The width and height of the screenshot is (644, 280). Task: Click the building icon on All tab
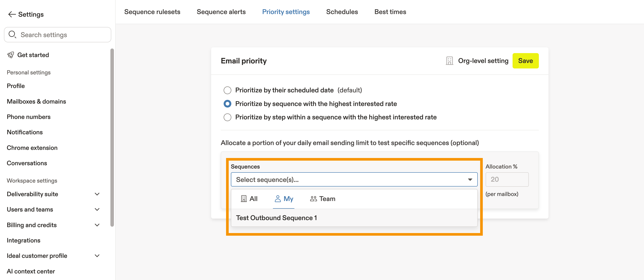pyautogui.click(x=244, y=199)
